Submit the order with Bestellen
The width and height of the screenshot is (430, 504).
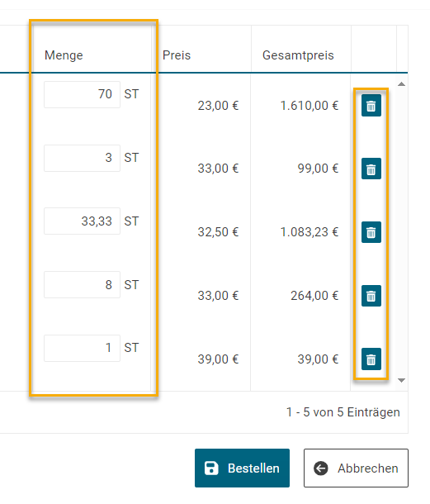[x=242, y=468]
